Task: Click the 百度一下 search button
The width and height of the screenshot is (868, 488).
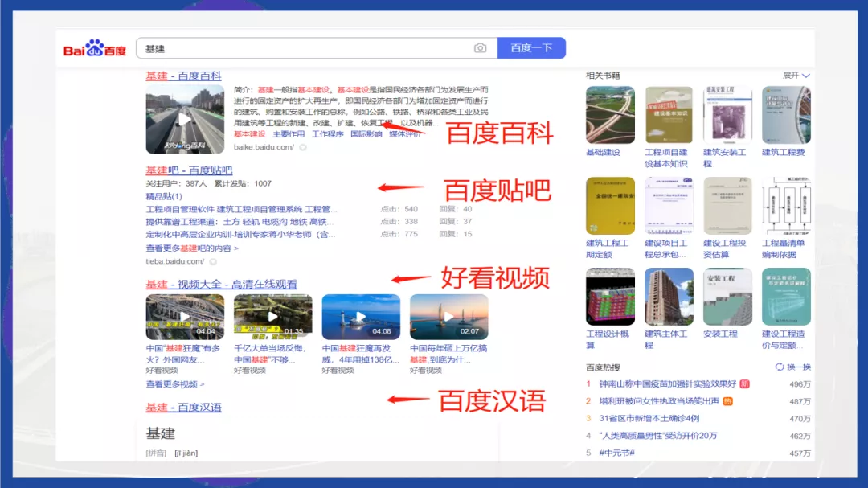Action: [531, 48]
